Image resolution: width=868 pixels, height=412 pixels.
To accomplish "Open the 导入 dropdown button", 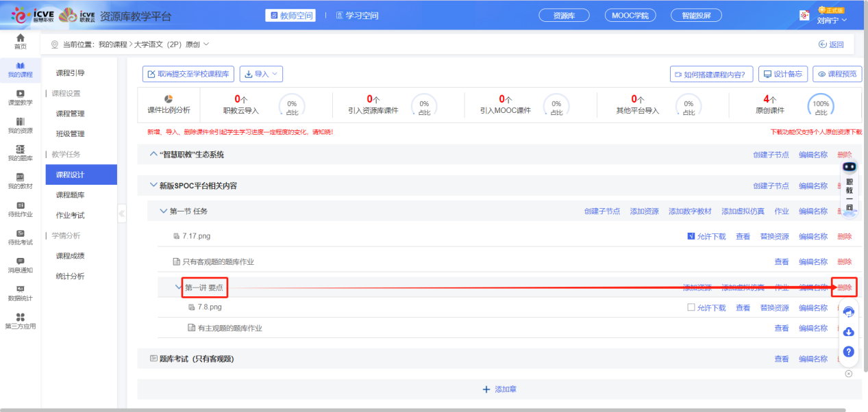I will point(260,74).
